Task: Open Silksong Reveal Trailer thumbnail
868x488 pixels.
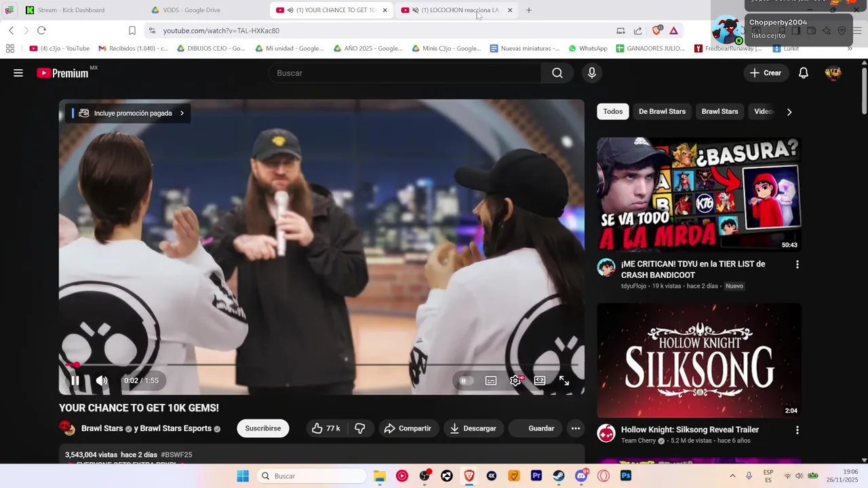Action: click(699, 361)
